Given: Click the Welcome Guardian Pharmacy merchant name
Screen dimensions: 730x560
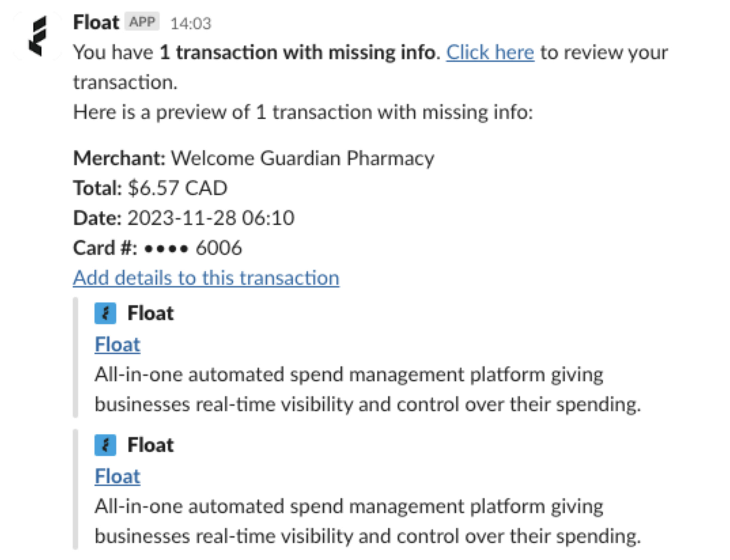Looking at the screenshot, I should point(302,158).
